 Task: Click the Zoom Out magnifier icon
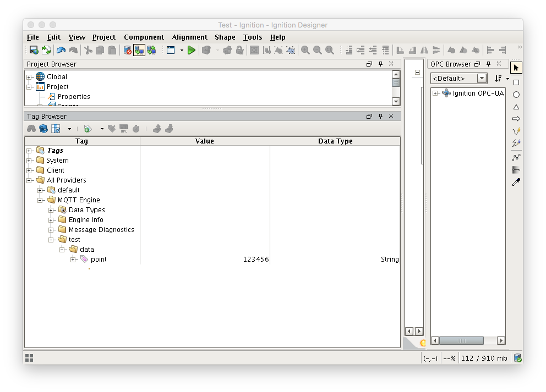[x=317, y=50]
